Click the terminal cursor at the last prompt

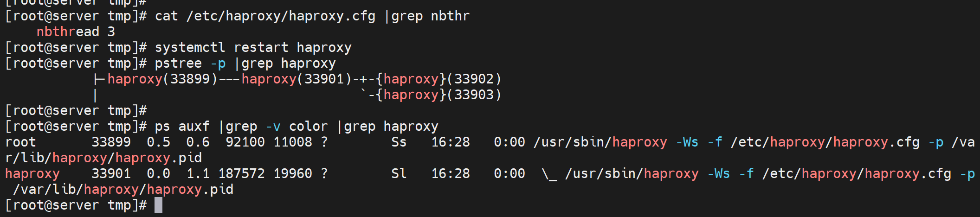[158, 205]
